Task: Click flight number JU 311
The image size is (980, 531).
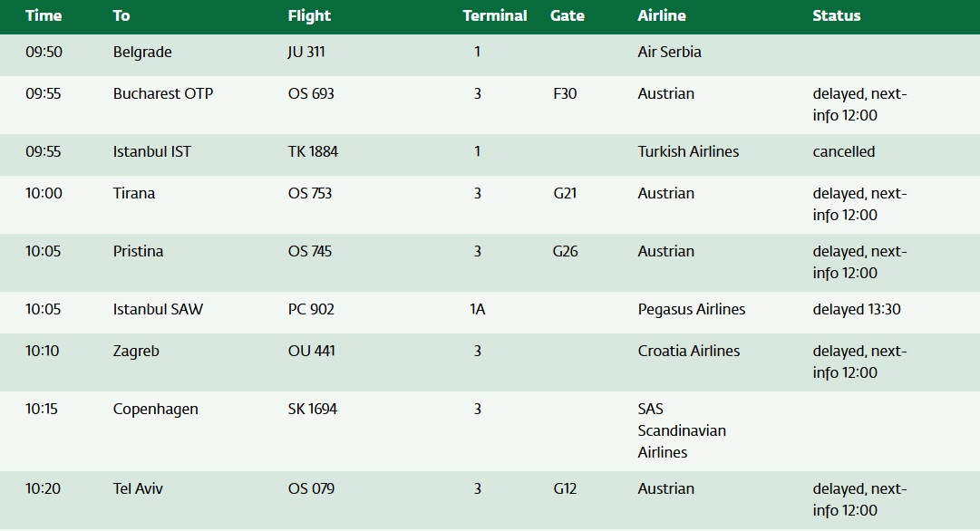Action: (x=306, y=52)
